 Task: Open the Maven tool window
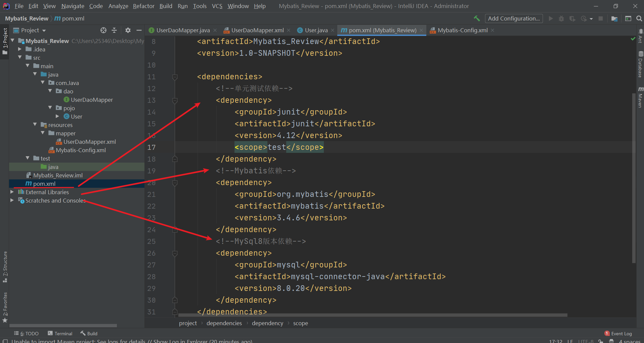pyautogui.click(x=640, y=97)
